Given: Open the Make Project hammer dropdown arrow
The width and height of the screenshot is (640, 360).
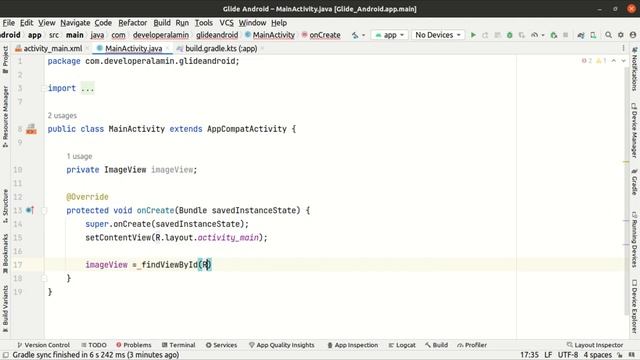Looking at the screenshot, I should click(x=363, y=35).
